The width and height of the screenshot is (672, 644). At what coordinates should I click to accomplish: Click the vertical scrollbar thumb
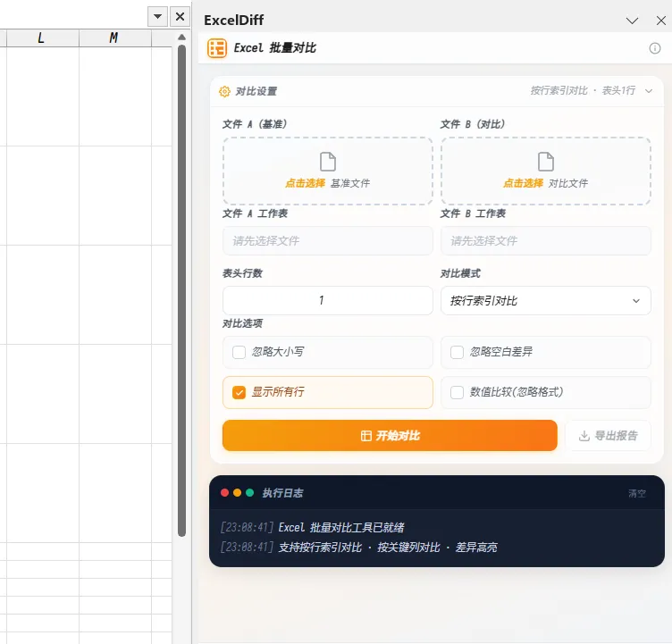coord(181,290)
